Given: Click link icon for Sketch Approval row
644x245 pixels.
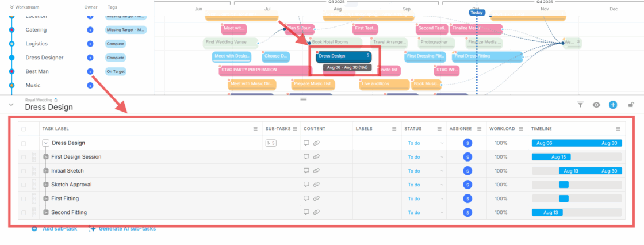Looking at the screenshot, I should (x=316, y=185).
